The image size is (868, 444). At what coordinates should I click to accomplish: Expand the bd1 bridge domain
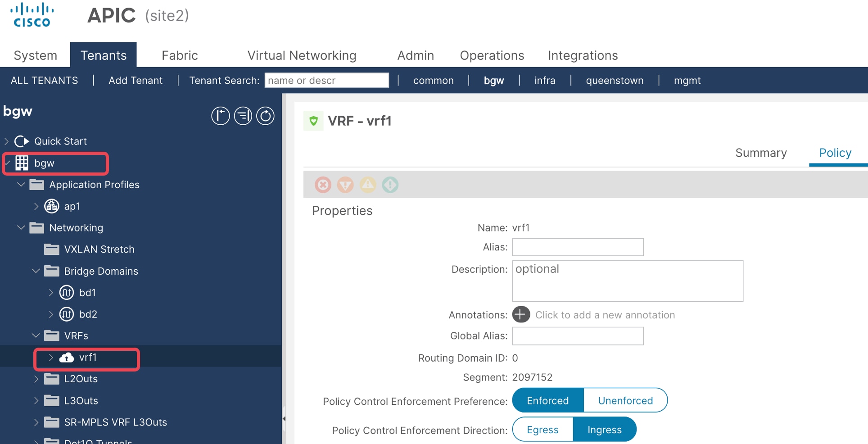pyautogui.click(x=51, y=293)
